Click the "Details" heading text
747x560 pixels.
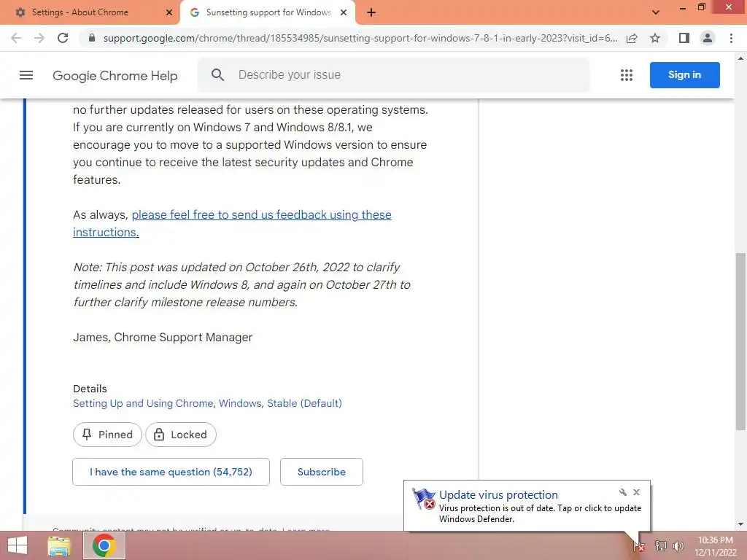coord(90,389)
